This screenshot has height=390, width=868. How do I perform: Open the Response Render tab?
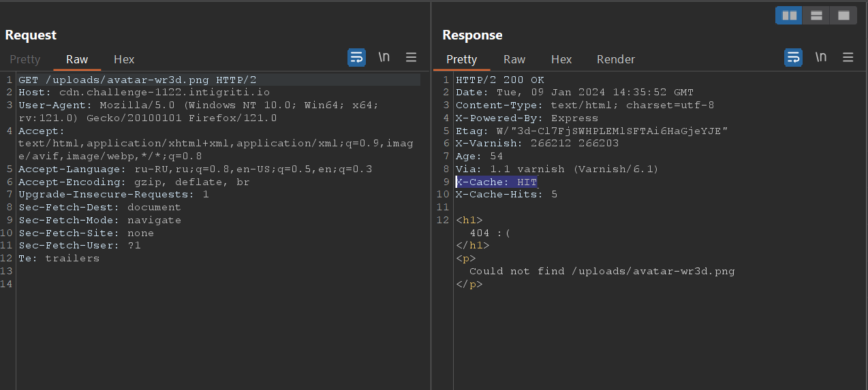click(616, 59)
